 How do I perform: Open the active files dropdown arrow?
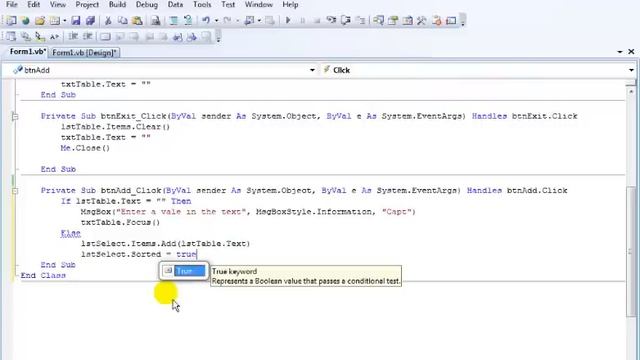coord(620,52)
